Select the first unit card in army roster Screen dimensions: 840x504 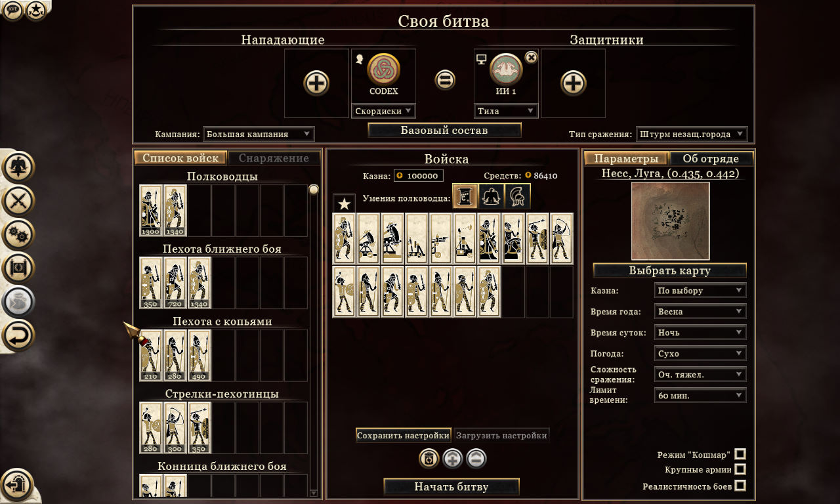(x=345, y=239)
